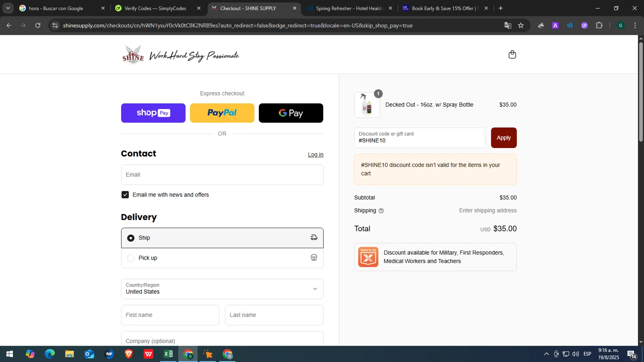Pay with Shop Pay
This screenshot has height=362, width=644.
click(153, 113)
